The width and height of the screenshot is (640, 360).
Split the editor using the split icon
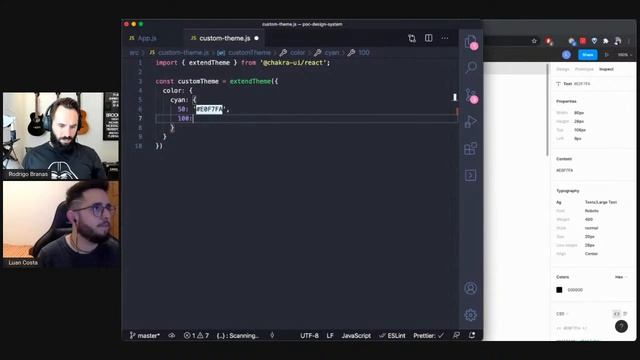[429, 38]
